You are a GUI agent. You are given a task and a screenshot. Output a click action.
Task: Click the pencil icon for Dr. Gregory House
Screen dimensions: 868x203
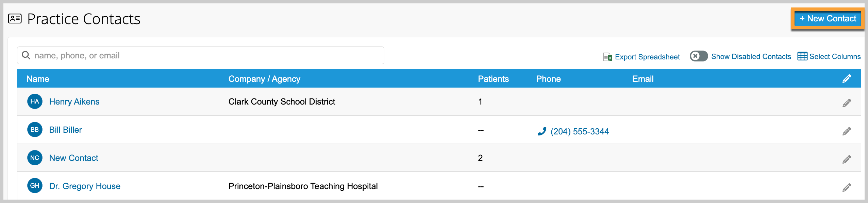pos(847,187)
